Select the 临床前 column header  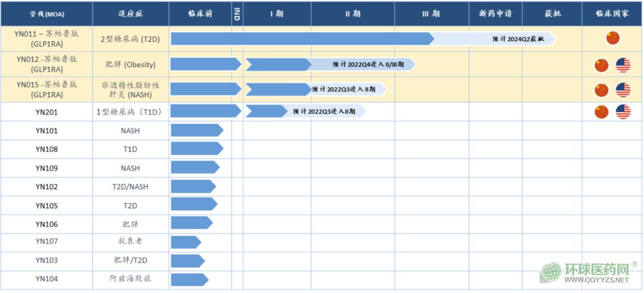pos(200,14)
